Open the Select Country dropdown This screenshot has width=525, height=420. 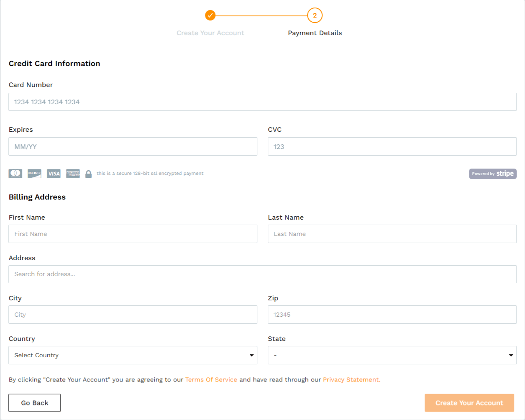point(133,355)
